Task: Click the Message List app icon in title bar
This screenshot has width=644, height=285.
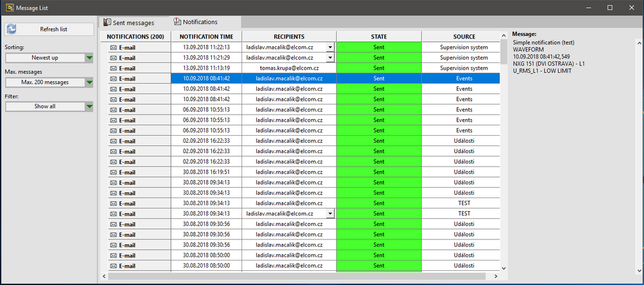Action: 10,7
